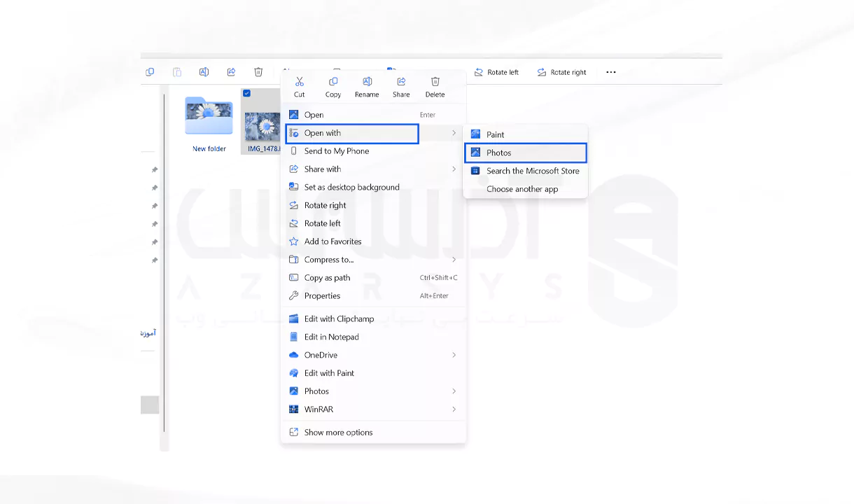Screen dimensions: 854x504
Task: Expand the Compress to... submenu arrow
Action: (454, 260)
